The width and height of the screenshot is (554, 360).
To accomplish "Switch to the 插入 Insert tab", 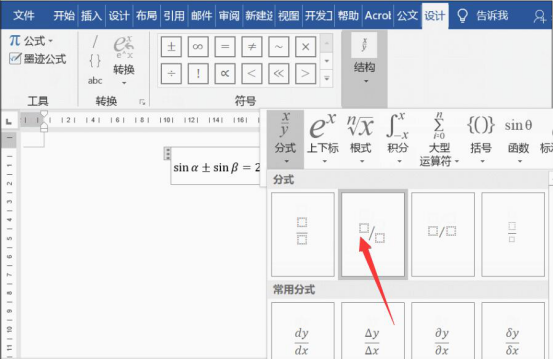I will 92,16.
